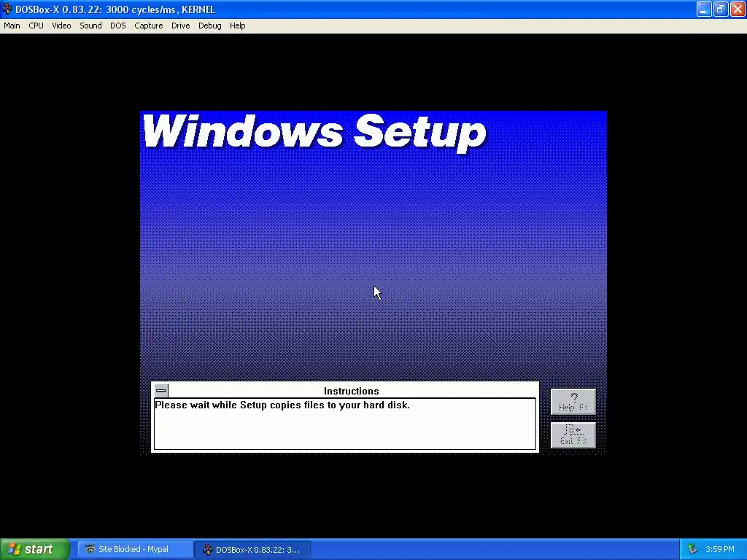The width and height of the screenshot is (747, 560).
Task: Open the Help menu in DOSBox-X
Action: pos(237,26)
